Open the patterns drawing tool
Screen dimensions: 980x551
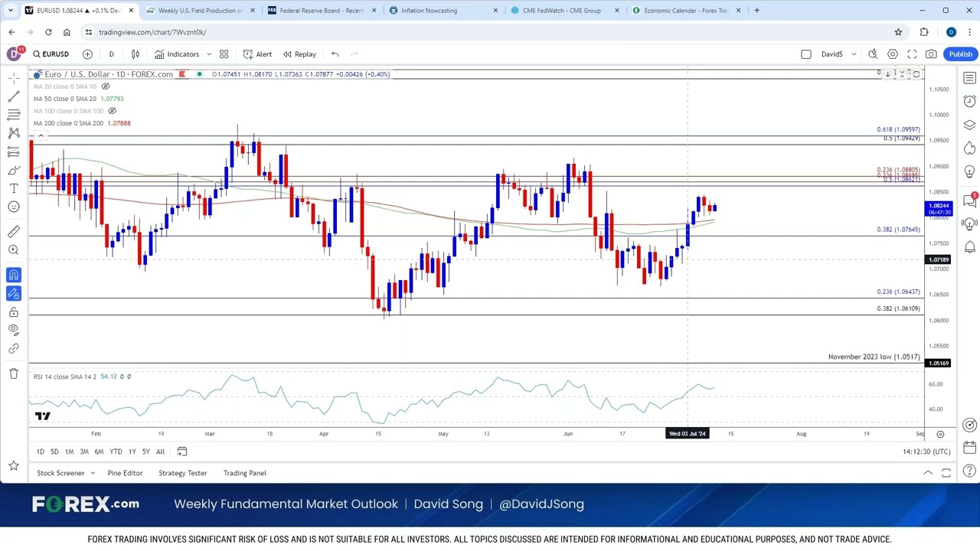click(x=14, y=133)
